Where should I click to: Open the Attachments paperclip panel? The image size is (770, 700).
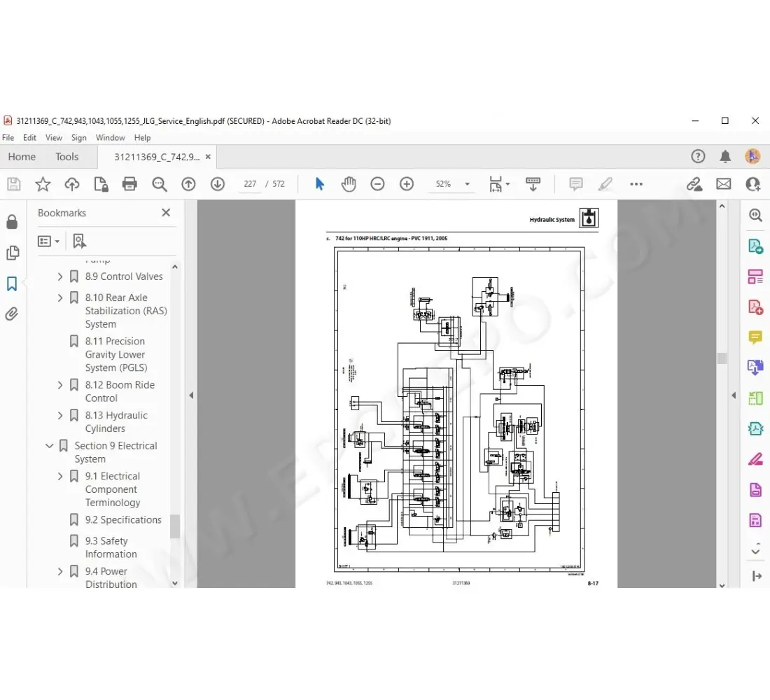point(12,314)
